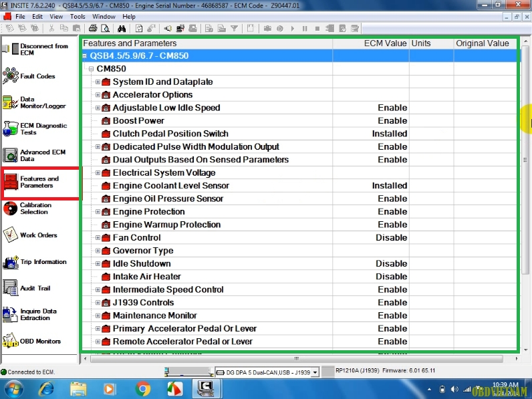532x399 pixels.
Task: Click horizontal scrollbar right arrow
Action: [517, 359]
